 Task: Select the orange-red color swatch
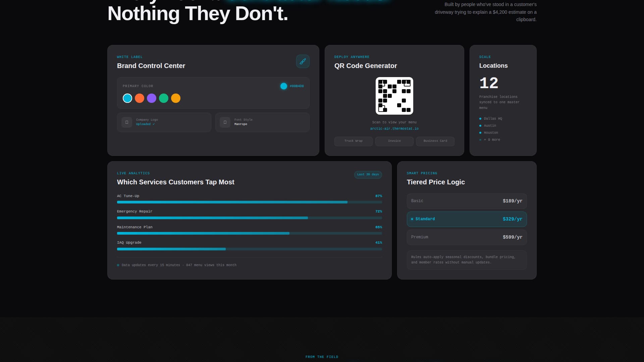pyautogui.click(x=140, y=98)
